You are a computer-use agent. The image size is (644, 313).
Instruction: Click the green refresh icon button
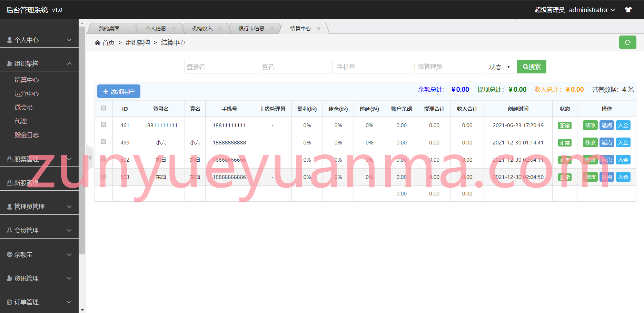tap(627, 42)
